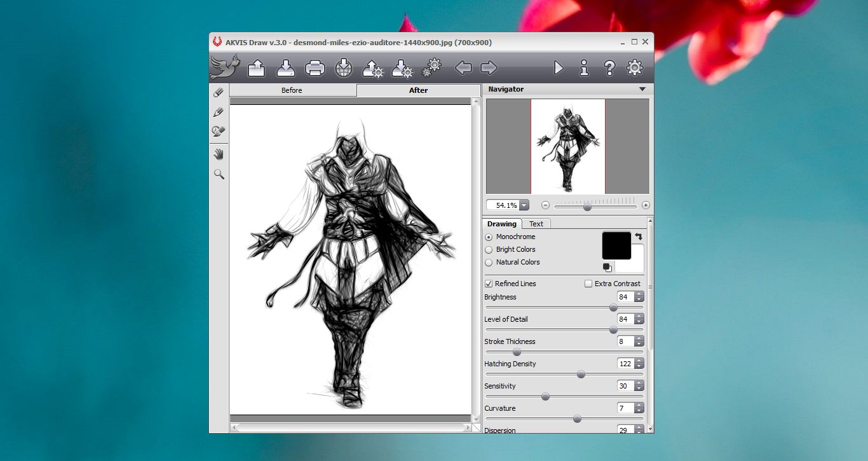Switch to the Before tab
This screenshot has width=868, height=461.
coord(292,90)
